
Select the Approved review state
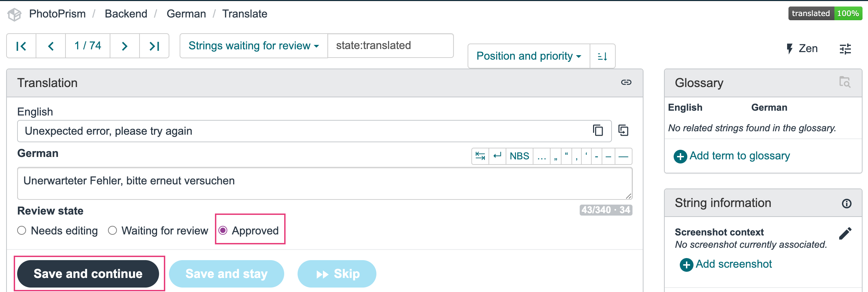(224, 230)
